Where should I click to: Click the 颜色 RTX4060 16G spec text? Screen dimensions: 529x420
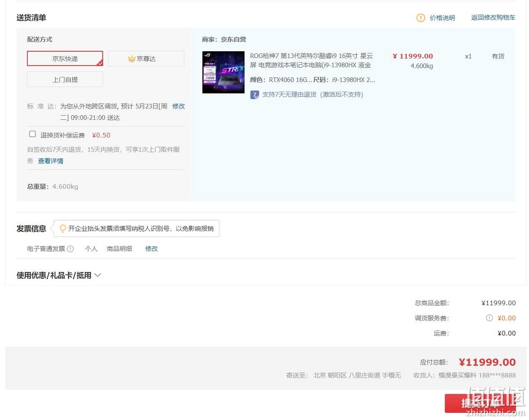point(281,79)
